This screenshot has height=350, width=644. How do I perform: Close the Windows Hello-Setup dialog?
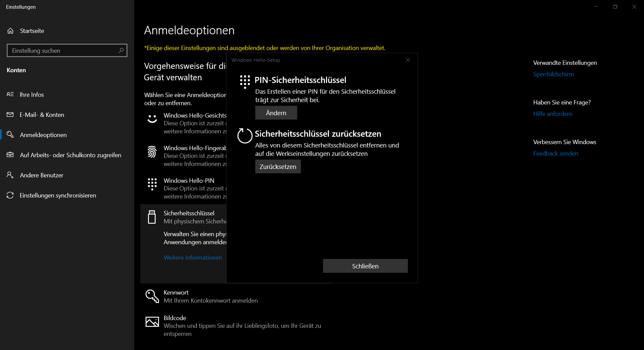click(408, 60)
